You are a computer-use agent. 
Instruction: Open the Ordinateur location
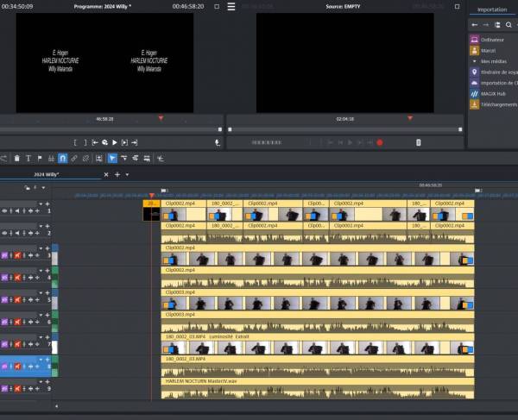click(x=492, y=40)
